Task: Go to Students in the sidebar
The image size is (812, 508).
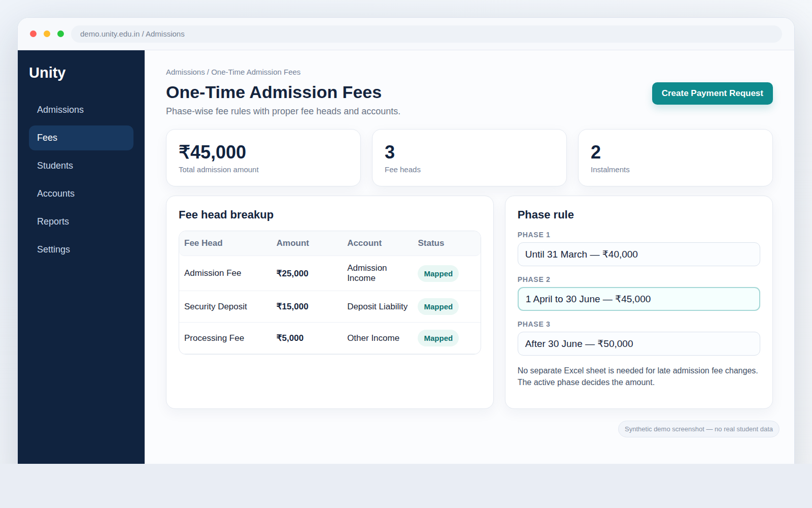Action: tap(81, 166)
